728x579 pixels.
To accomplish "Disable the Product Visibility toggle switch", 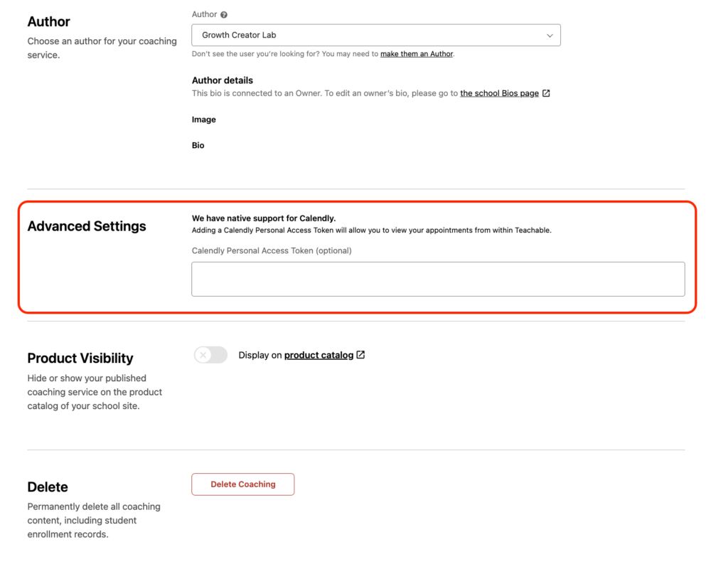I will point(210,354).
